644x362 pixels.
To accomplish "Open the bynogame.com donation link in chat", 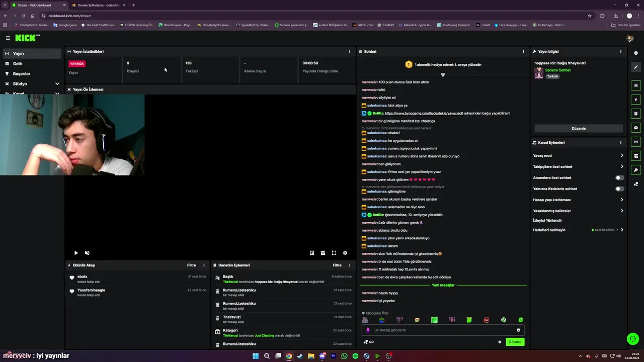I will (424, 113).
